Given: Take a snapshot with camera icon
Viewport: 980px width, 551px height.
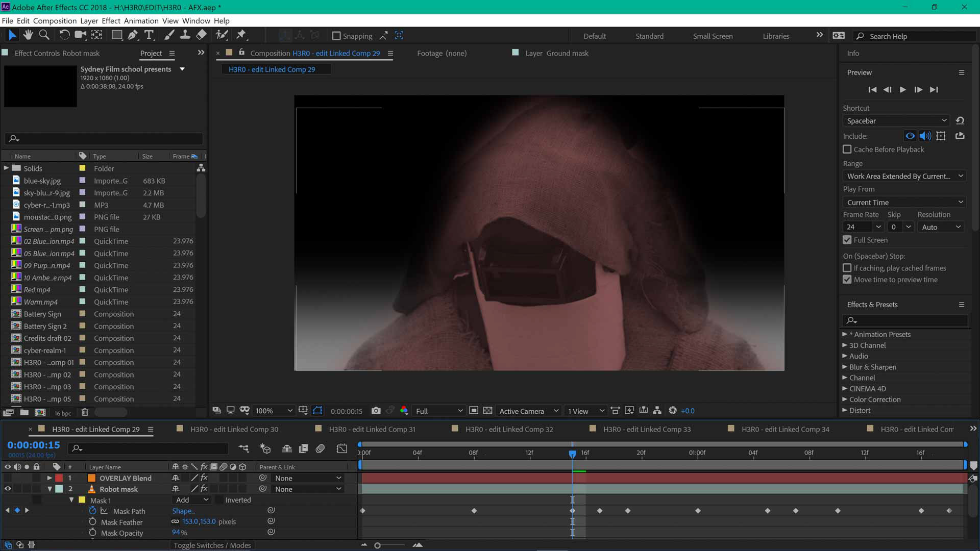Looking at the screenshot, I should [376, 411].
